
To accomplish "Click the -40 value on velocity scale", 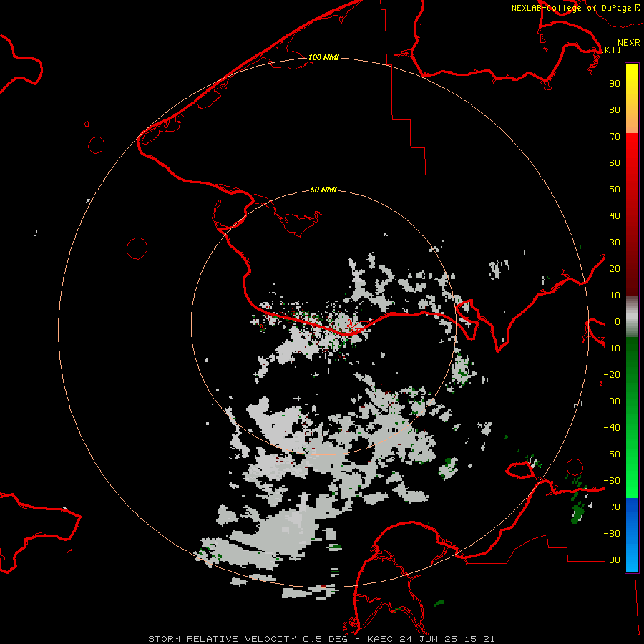I will coord(612,428).
